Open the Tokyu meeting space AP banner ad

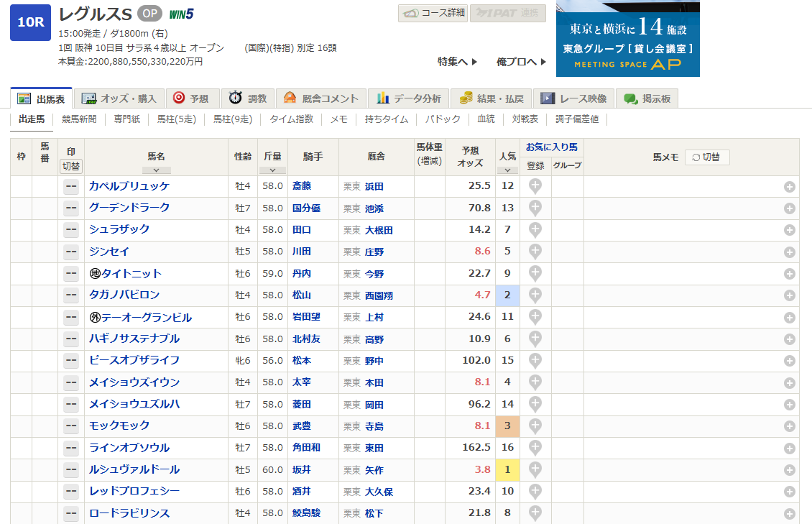click(x=627, y=39)
